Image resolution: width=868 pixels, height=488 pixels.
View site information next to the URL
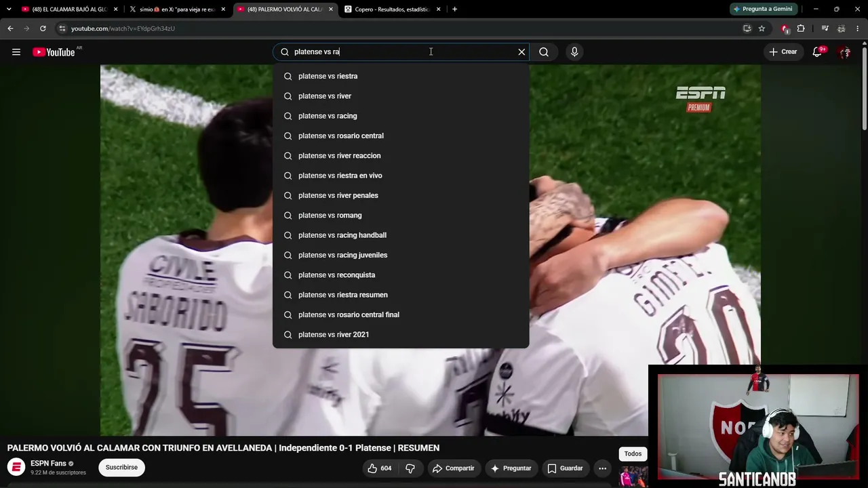pyautogui.click(x=62, y=28)
